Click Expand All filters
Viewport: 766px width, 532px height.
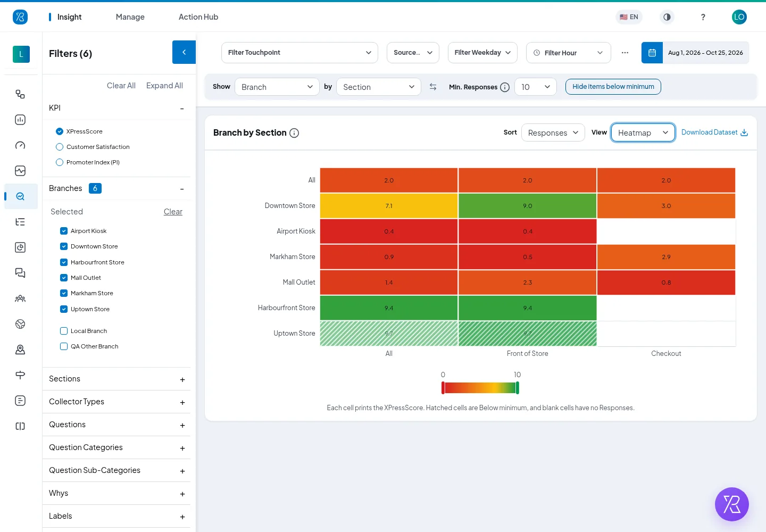(164, 86)
